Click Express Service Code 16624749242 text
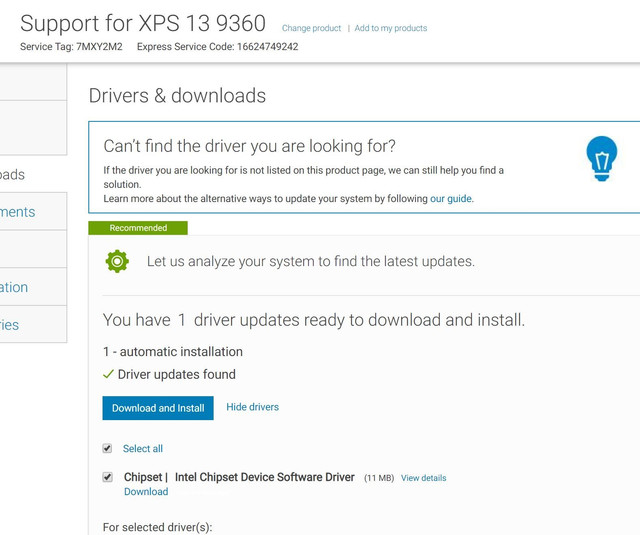This screenshot has width=640, height=535. coord(218,47)
